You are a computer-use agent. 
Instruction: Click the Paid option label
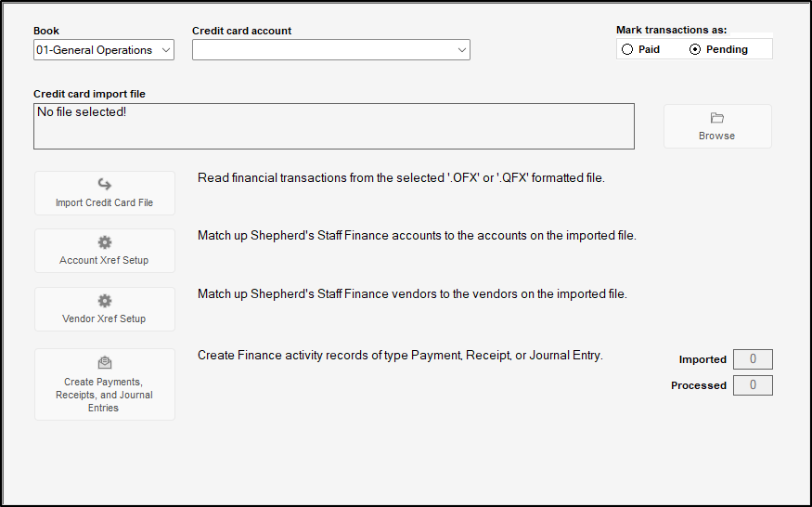649,49
